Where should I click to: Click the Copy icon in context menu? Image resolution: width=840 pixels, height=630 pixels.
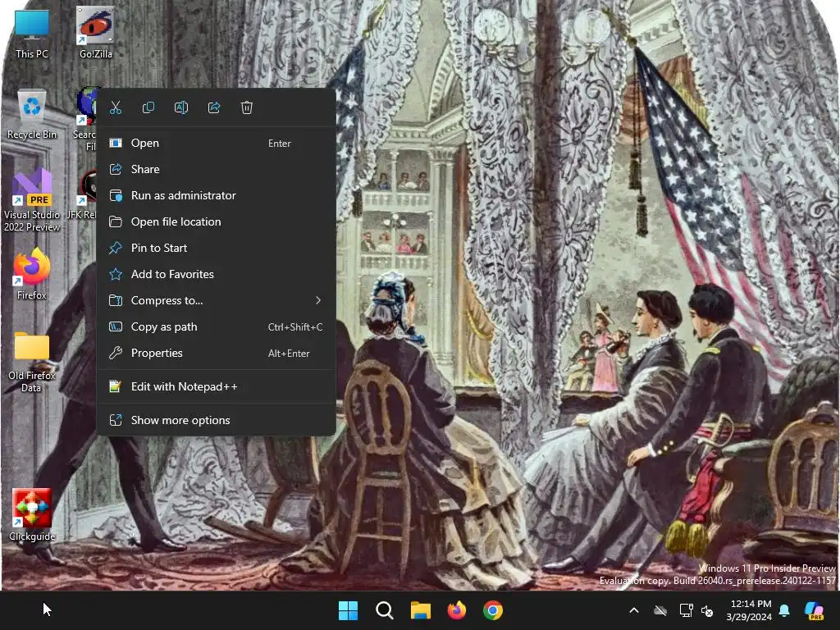click(148, 107)
